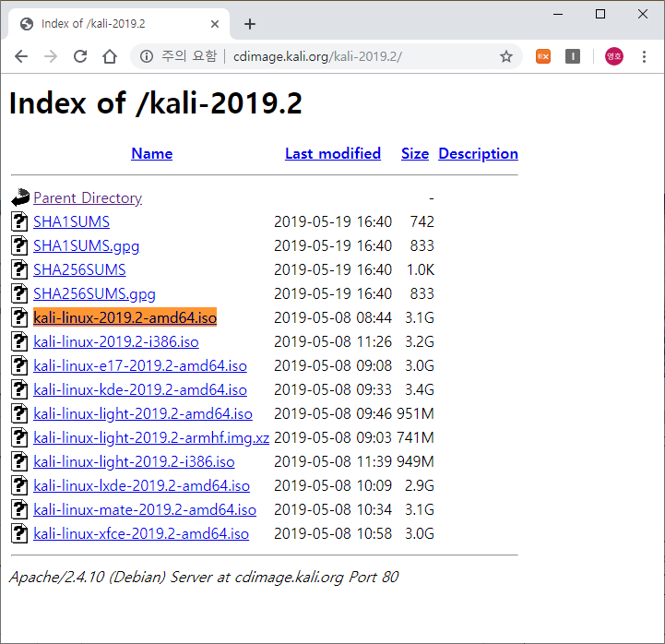
Task: Go back to the previous page
Action: pyautogui.click(x=21, y=56)
